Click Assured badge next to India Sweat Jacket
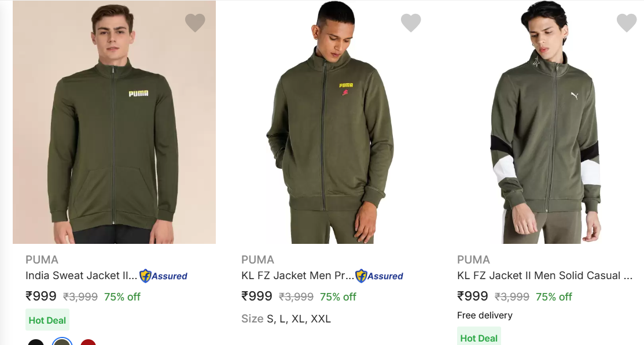Image resolution: width=644 pixels, height=345 pixels. click(x=163, y=276)
